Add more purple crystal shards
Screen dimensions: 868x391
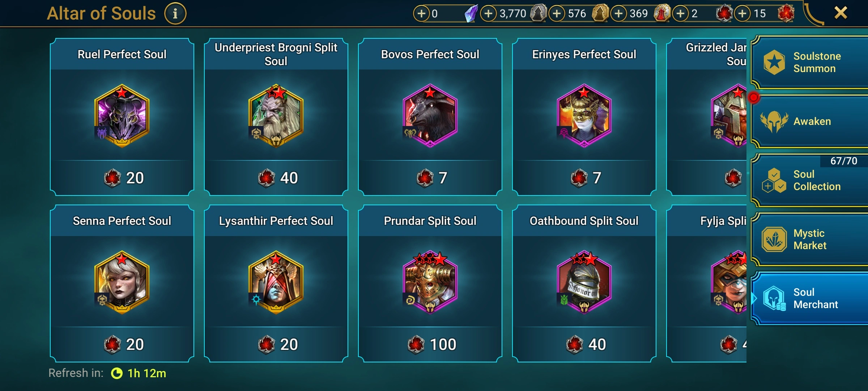(421, 14)
